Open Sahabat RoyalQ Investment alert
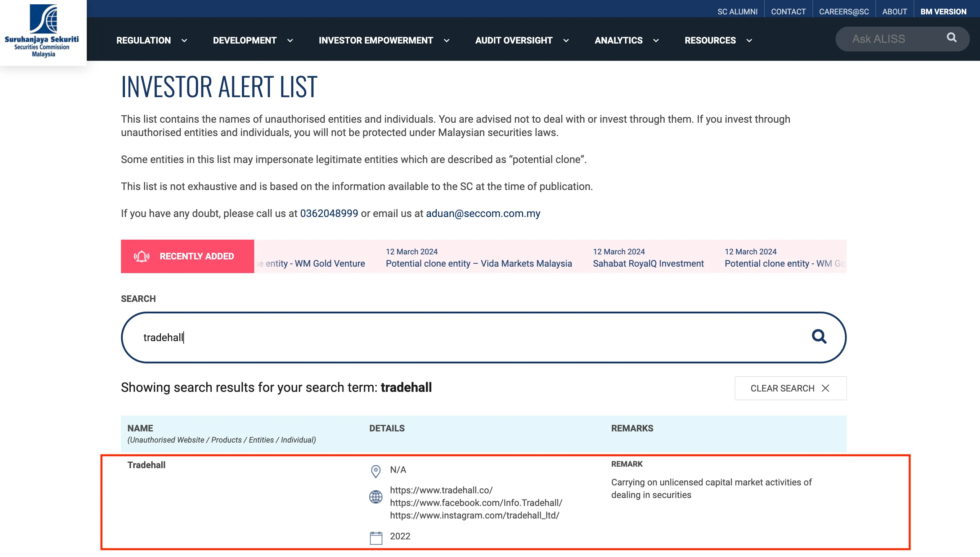The height and width of the screenshot is (557, 980). [x=648, y=264]
